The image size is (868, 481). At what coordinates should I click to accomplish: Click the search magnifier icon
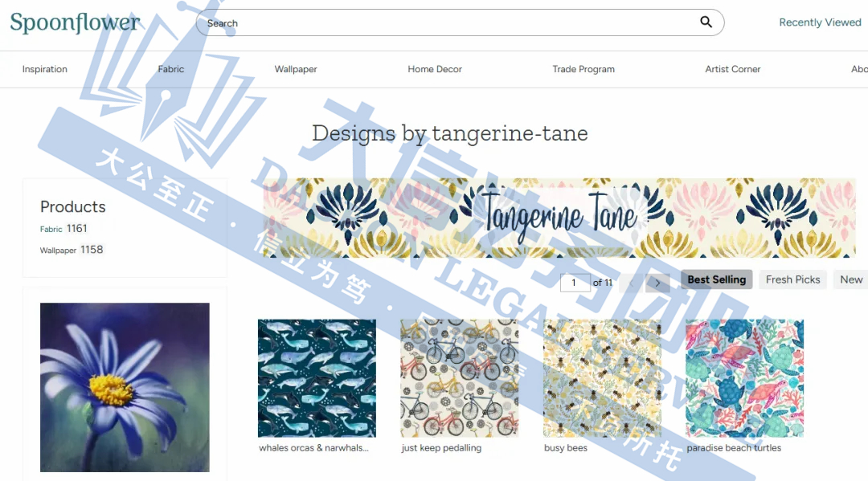coord(706,22)
